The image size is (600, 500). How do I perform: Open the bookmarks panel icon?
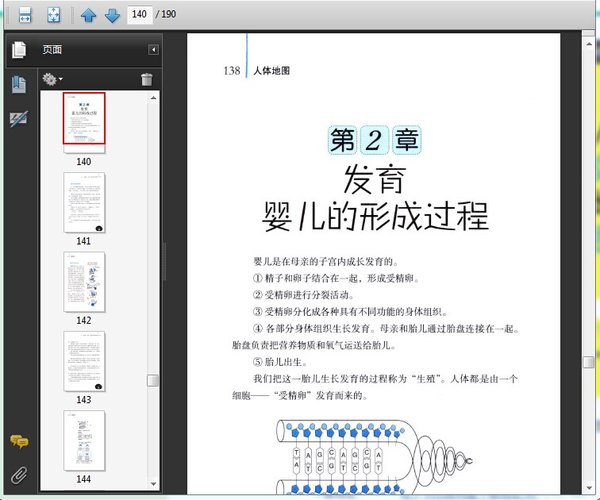coord(19,84)
